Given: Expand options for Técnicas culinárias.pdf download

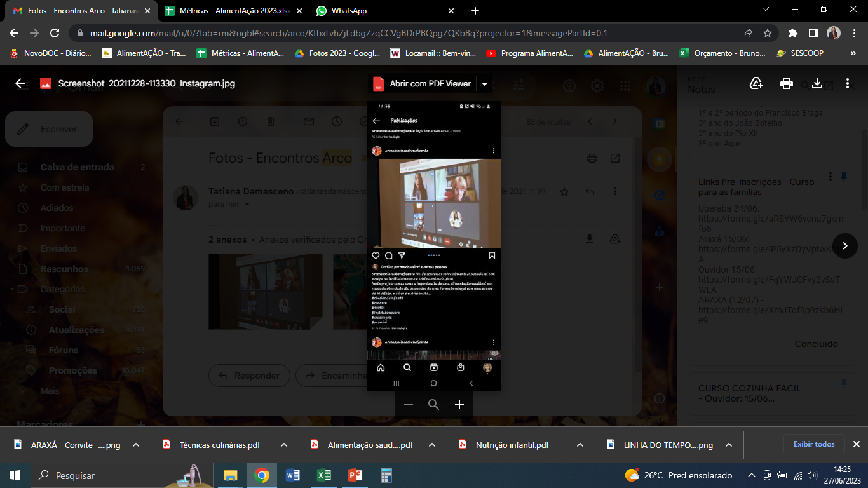Looking at the screenshot, I should [284, 445].
